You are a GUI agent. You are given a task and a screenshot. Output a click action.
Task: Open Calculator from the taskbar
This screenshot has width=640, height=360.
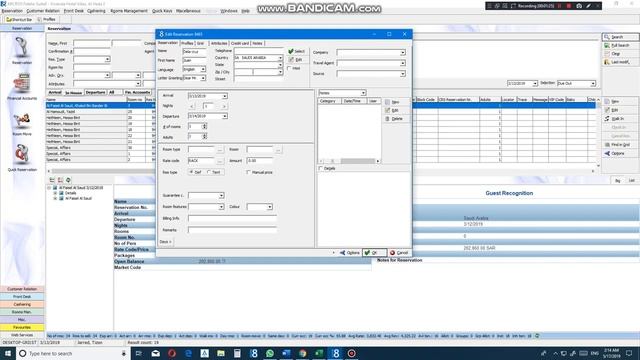pyautogui.click(x=237, y=353)
